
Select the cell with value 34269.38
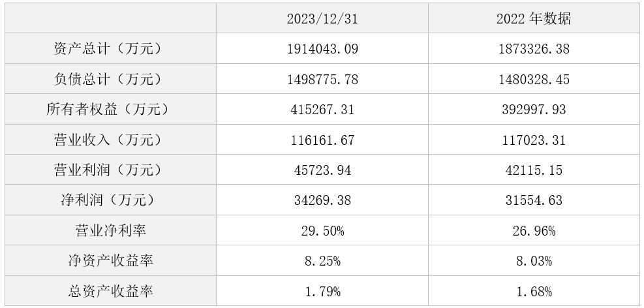[322, 200]
